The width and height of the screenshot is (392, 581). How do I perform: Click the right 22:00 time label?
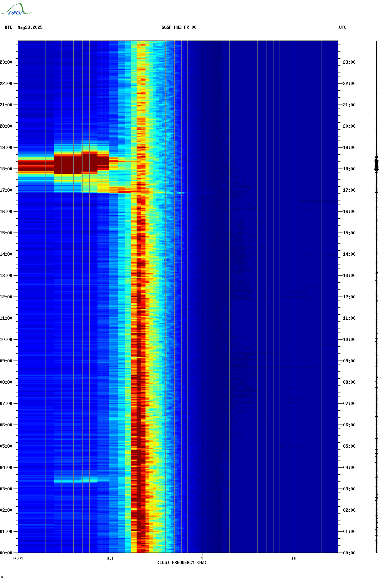(349, 84)
